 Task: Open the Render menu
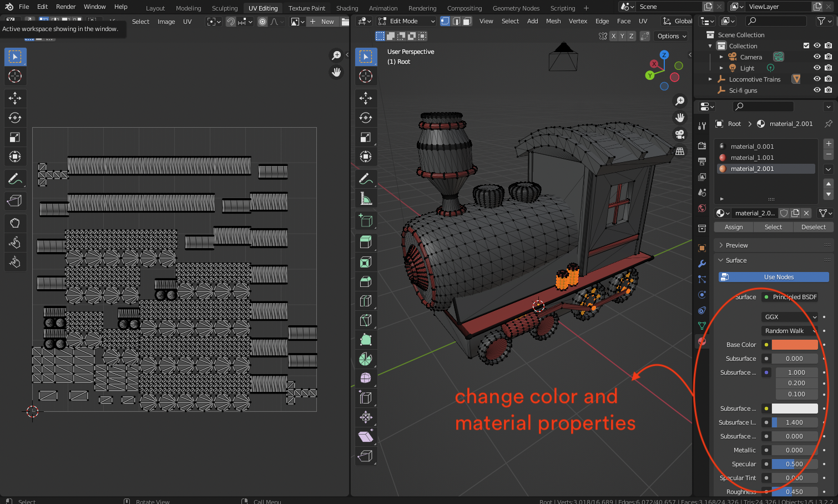[x=65, y=7]
